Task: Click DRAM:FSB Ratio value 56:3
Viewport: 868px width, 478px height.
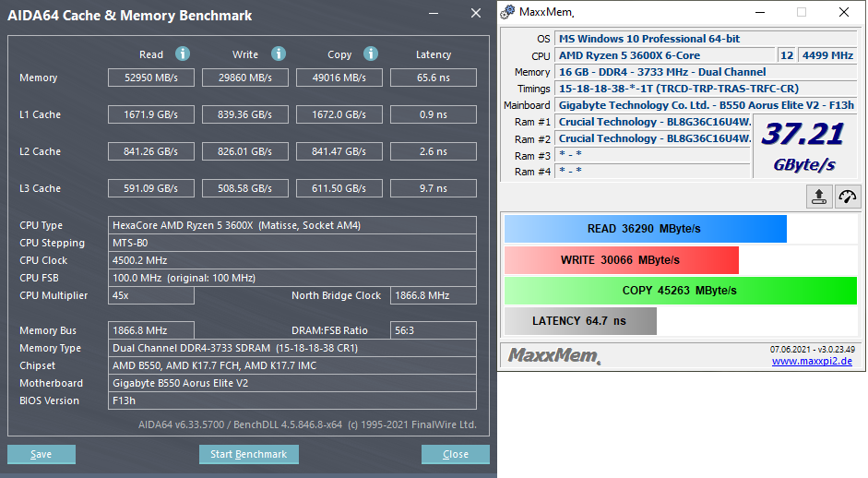Action: [434, 330]
